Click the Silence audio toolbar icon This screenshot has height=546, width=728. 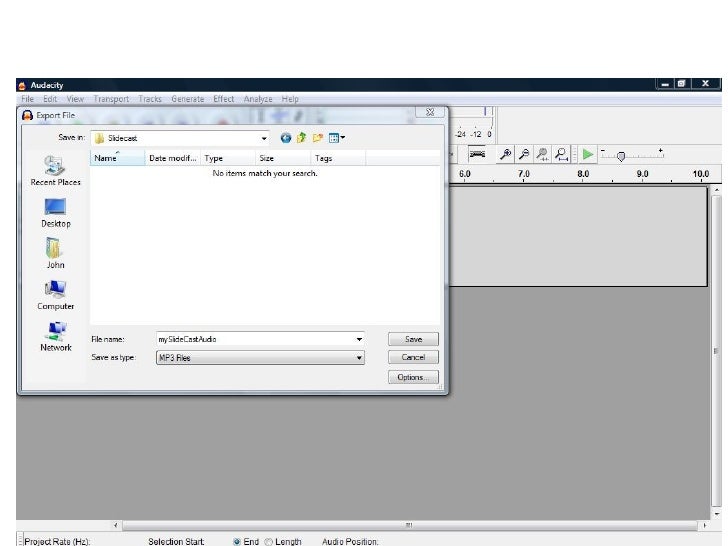477,154
